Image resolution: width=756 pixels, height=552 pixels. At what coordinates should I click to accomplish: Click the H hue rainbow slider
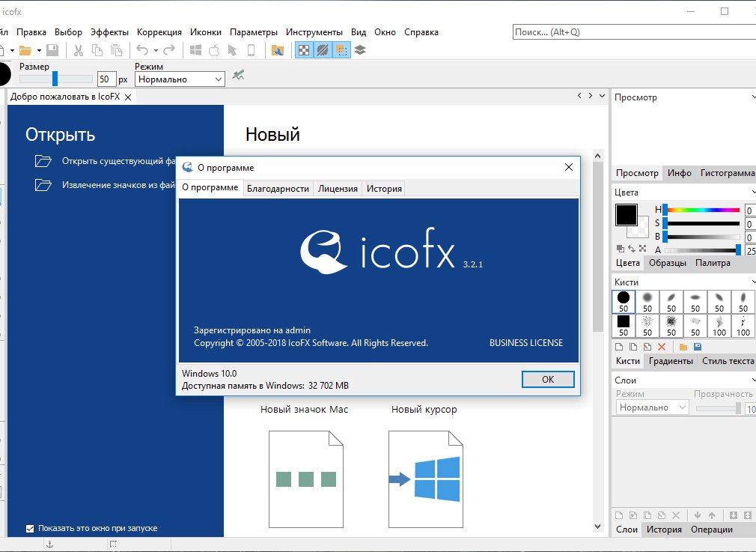(702, 210)
